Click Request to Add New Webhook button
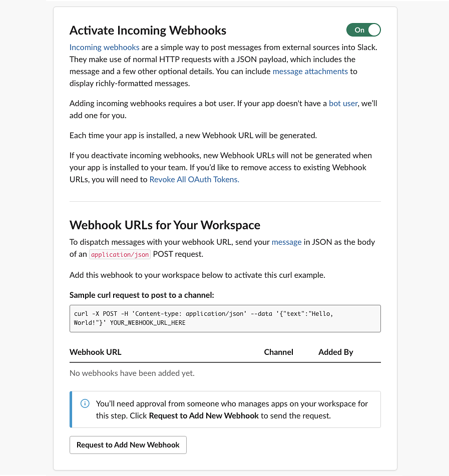The width and height of the screenshot is (449, 476). coord(128,445)
